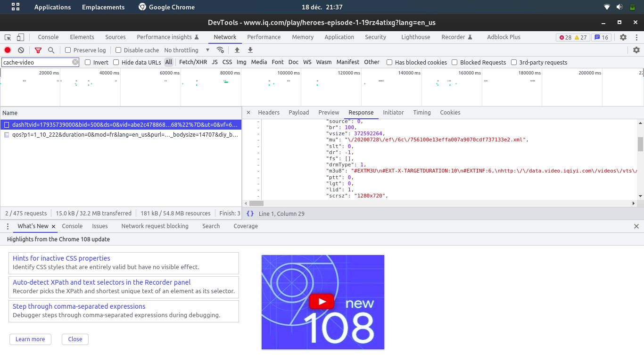Toggle the network filter funnel icon
The image size is (644, 362).
38,50
